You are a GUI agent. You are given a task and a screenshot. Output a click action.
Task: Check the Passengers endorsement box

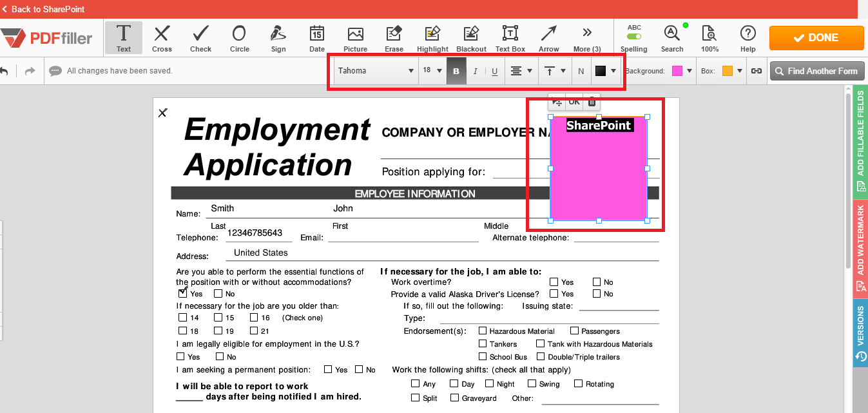pos(574,331)
